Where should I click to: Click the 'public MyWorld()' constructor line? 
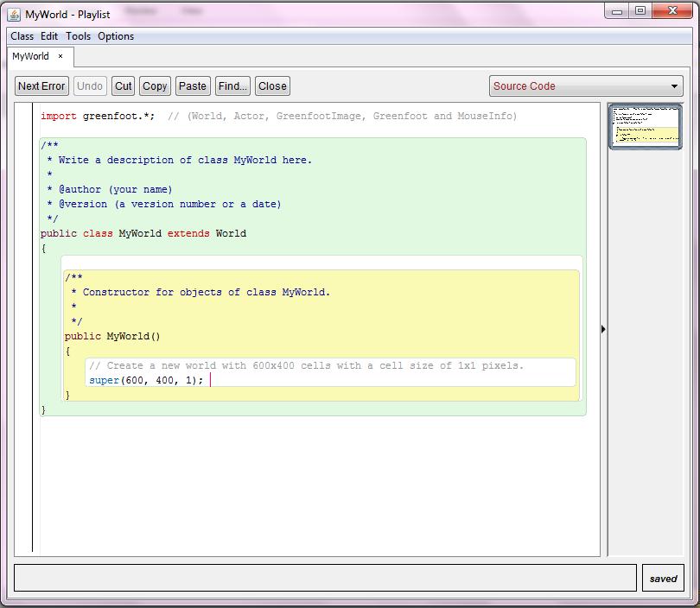click(112, 336)
